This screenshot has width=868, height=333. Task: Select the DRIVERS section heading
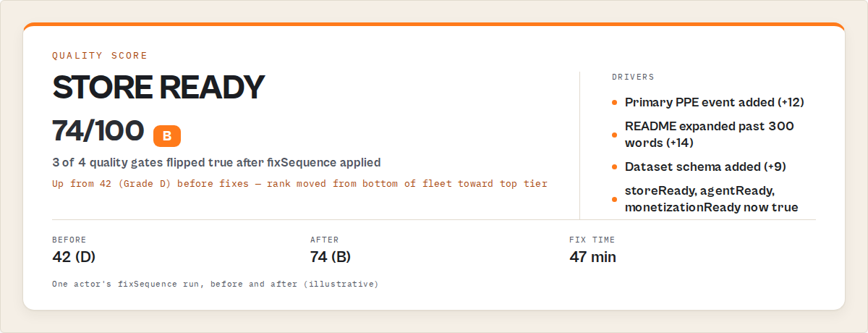click(x=633, y=77)
